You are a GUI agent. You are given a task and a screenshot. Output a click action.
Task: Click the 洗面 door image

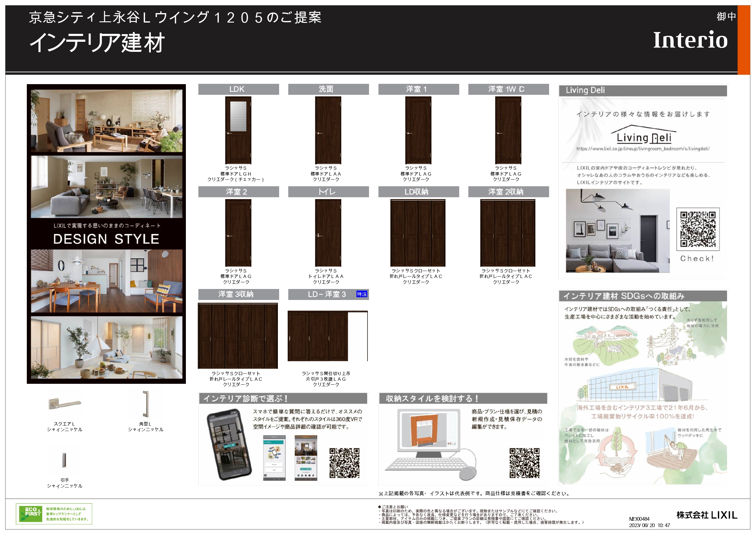(328, 130)
